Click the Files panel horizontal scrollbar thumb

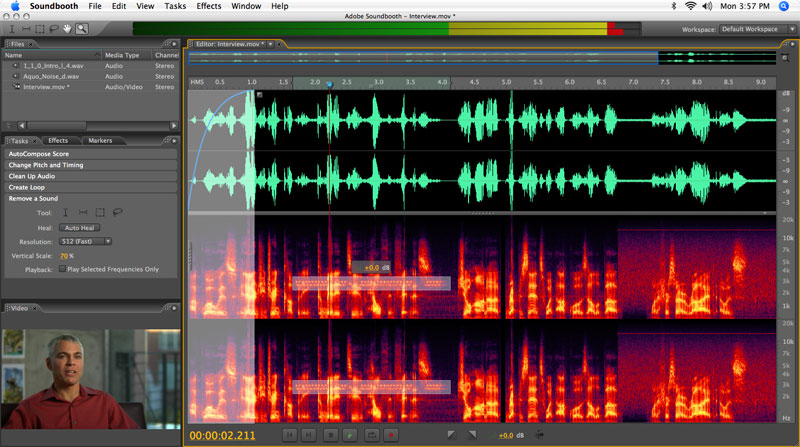[57, 125]
